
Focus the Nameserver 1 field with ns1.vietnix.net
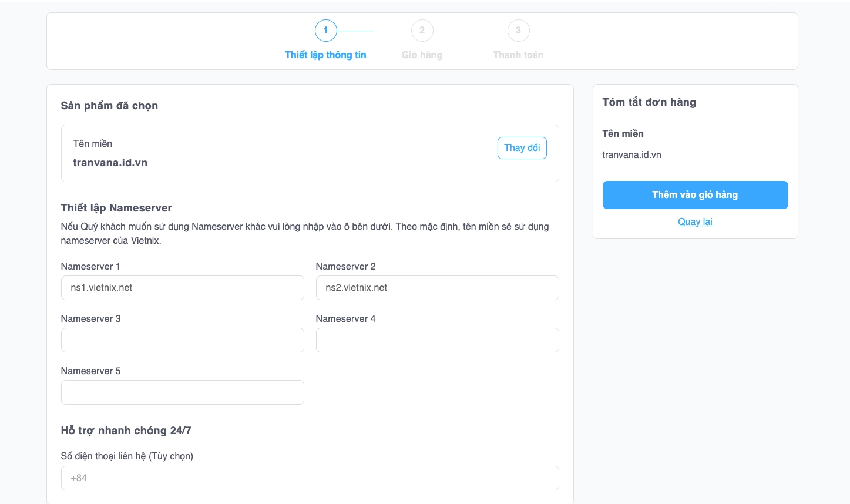[182, 288]
